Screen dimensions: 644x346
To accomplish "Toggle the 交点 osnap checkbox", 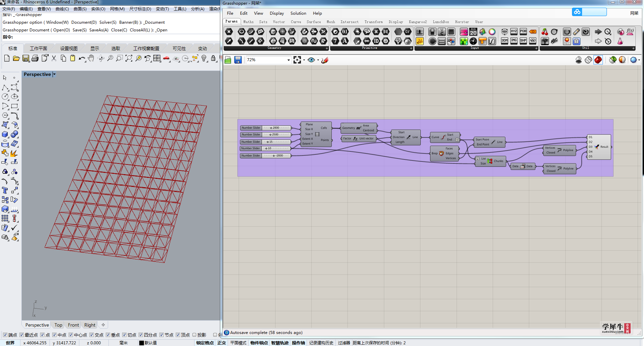I will 91,335.
